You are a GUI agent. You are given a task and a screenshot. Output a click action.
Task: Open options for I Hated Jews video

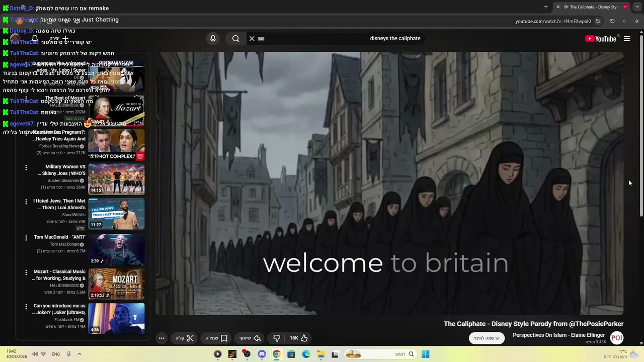tap(26, 202)
